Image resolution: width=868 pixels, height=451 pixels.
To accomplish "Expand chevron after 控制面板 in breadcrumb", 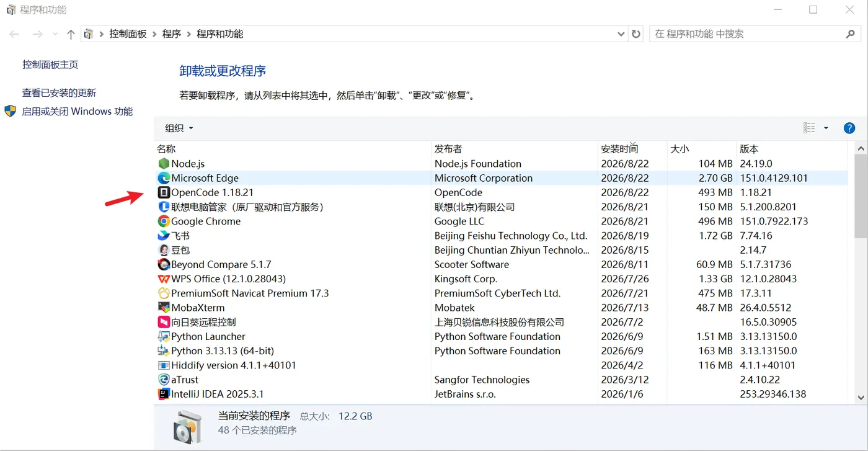I will pos(154,34).
